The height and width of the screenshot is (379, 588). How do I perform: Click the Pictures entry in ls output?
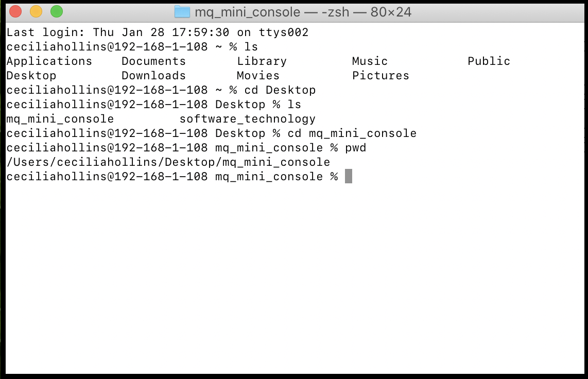click(x=381, y=76)
